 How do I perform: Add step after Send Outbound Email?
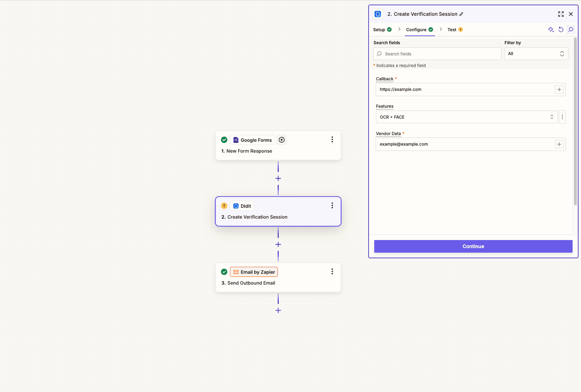[278, 311]
